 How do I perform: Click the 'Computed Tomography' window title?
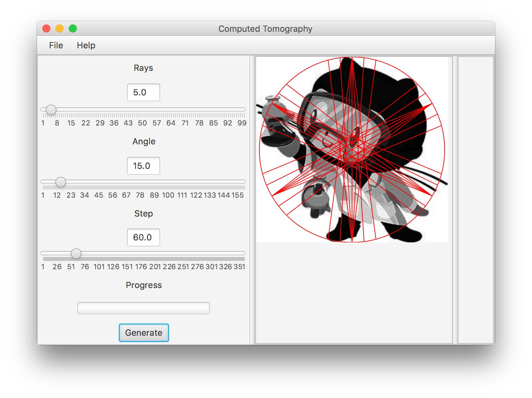[x=265, y=29]
